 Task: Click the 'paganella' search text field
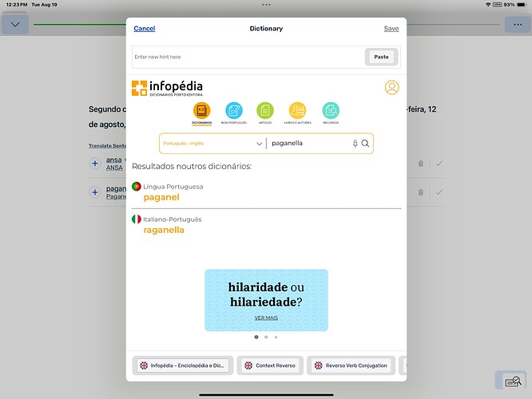click(309, 144)
